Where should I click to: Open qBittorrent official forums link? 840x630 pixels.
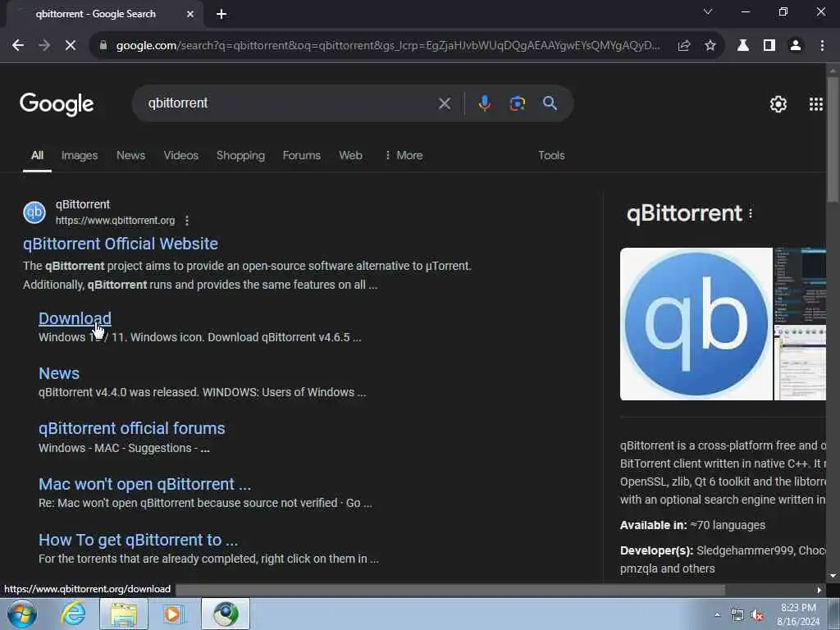132,428
